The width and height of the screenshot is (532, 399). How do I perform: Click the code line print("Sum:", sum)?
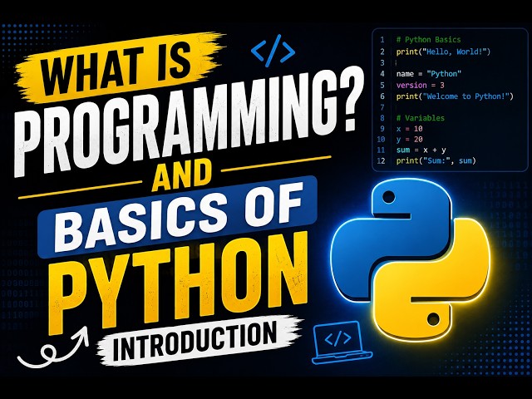(x=436, y=160)
